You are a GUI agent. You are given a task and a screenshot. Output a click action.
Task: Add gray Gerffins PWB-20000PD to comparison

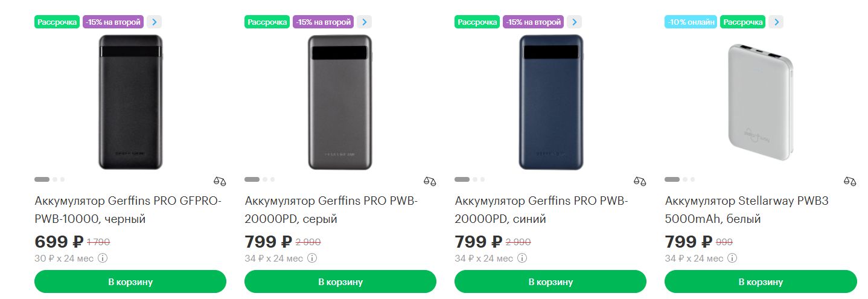tap(430, 181)
